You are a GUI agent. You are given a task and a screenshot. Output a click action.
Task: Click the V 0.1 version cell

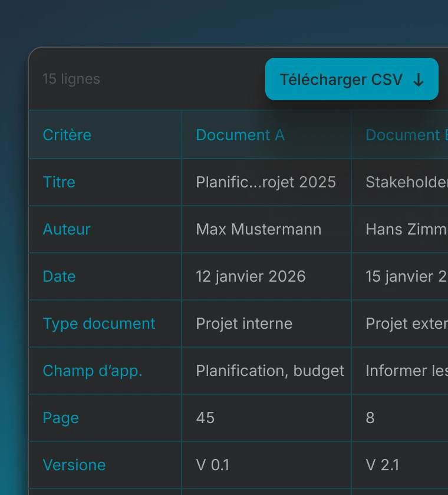tap(212, 465)
